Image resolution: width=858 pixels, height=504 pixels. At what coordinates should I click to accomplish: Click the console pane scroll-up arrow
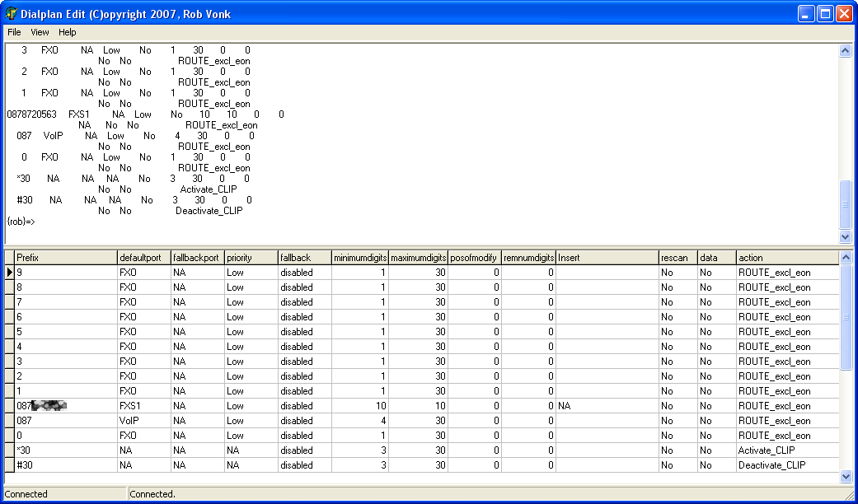845,51
